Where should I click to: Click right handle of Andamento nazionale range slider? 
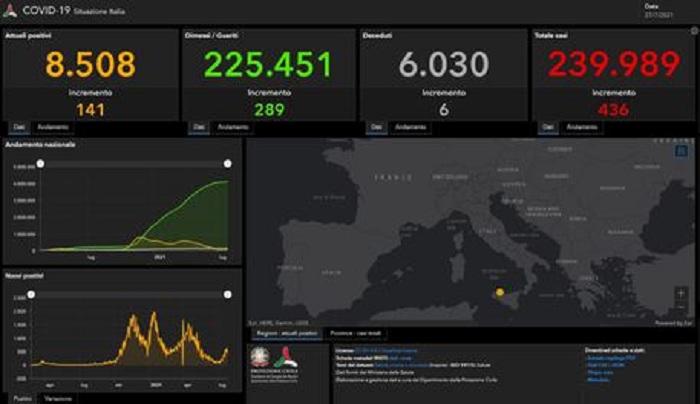(x=227, y=162)
